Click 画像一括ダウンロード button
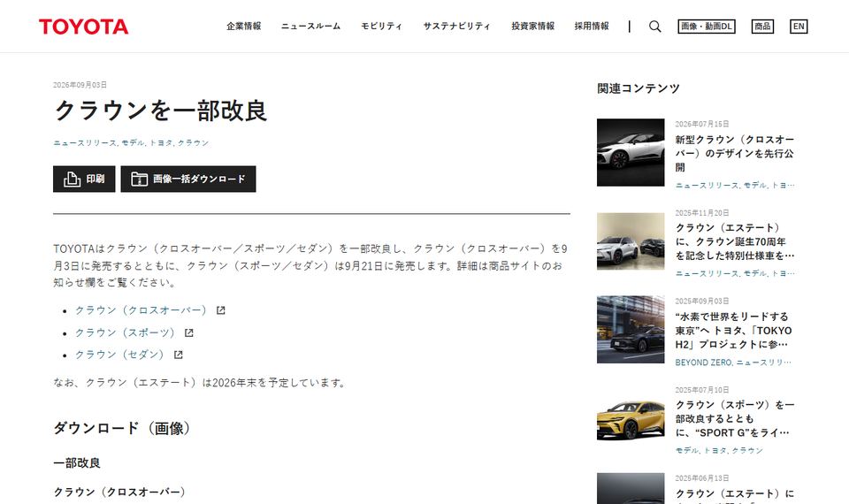The height and width of the screenshot is (504, 849). [187, 179]
